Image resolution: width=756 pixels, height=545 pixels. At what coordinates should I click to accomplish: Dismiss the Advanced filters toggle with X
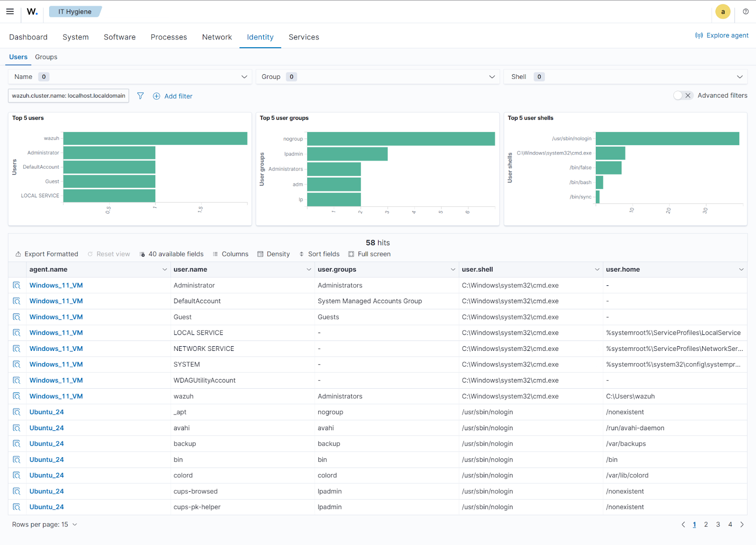(688, 95)
